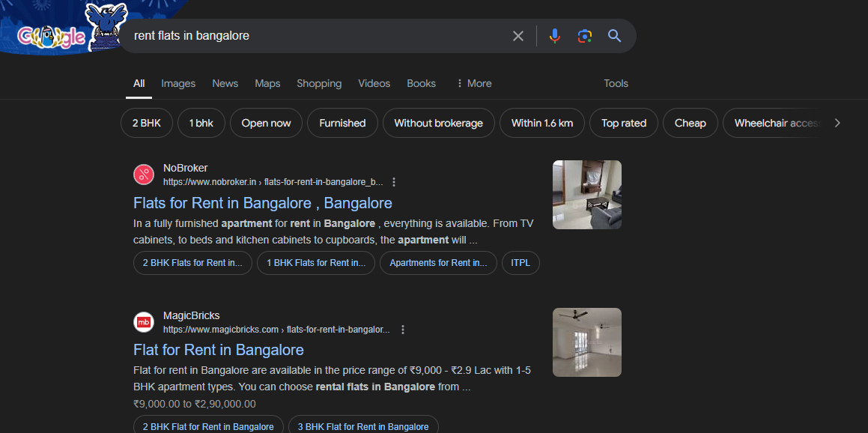The width and height of the screenshot is (868, 433).
Task: Open 'Flat for Rent in Bangalore' MagicBricks link
Action: pos(219,350)
